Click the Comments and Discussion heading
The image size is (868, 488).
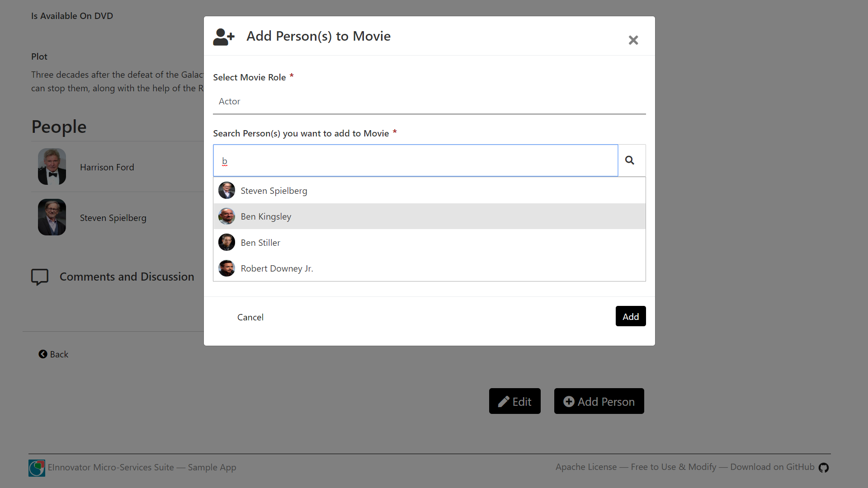(127, 277)
